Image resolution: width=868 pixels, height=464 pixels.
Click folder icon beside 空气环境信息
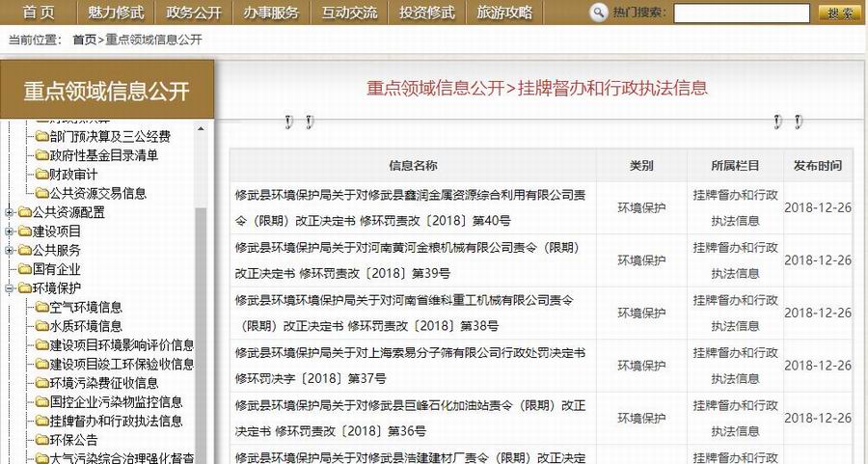(x=42, y=307)
